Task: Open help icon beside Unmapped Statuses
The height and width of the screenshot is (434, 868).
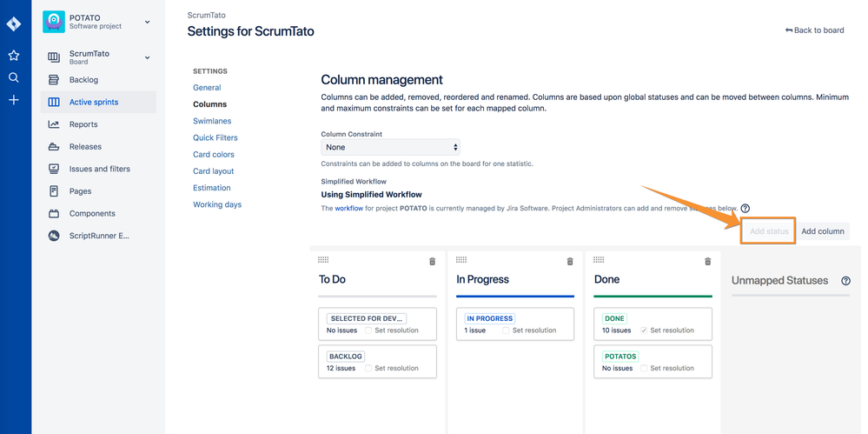Action: (845, 281)
